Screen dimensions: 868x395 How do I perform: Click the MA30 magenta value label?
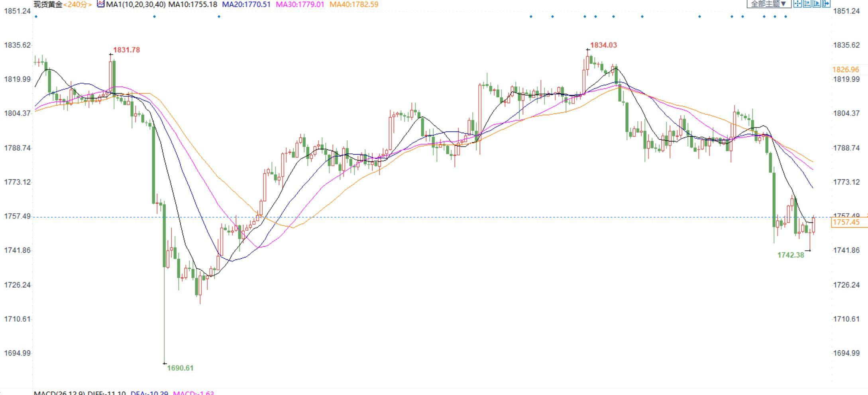coord(300,5)
